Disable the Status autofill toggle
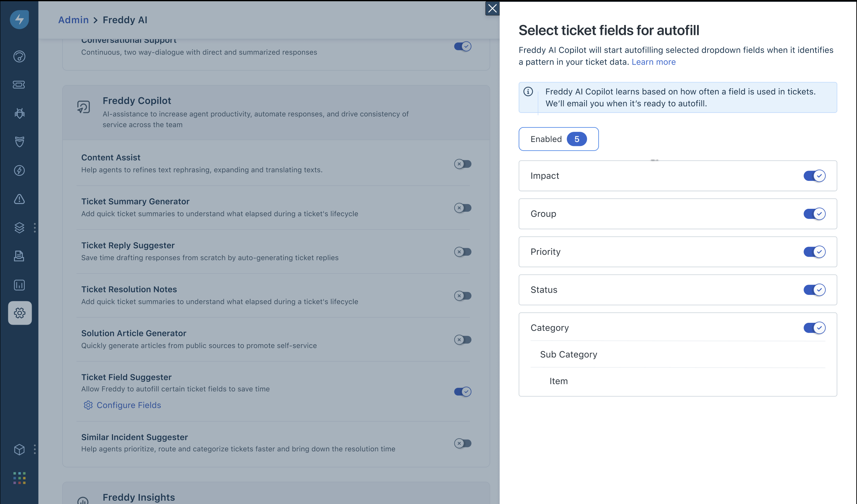This screenshot has width=857, height=504. coord(814,290)
